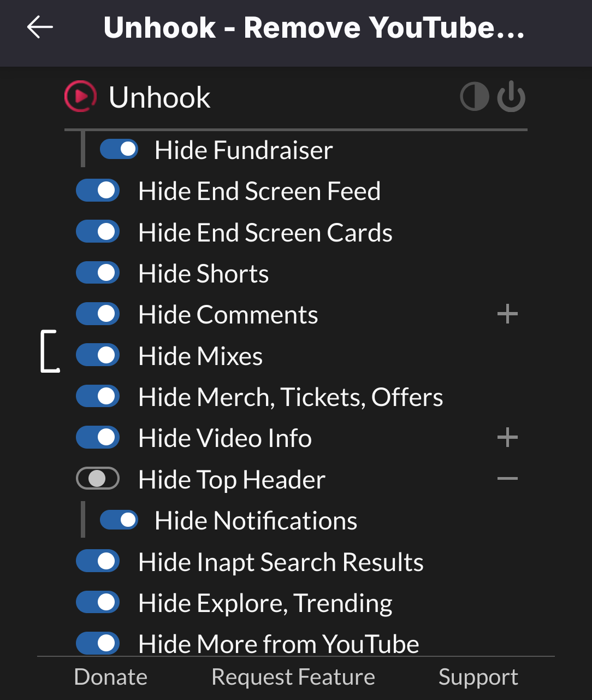Toggle Hide End Screen Cards switch
The width and height of the screenshot is (592, 700).
click(98, 232)
